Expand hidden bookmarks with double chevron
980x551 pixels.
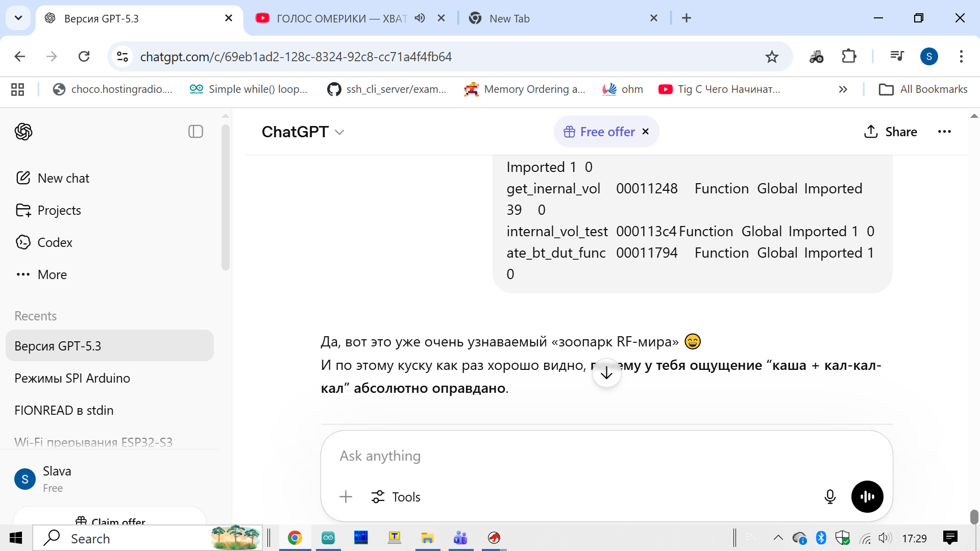tap(843, 89)
